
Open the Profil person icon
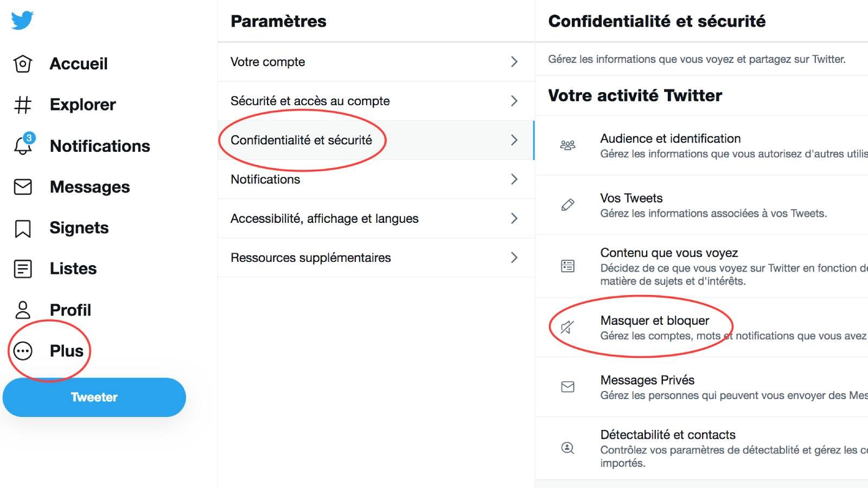(x=23, y=310)
